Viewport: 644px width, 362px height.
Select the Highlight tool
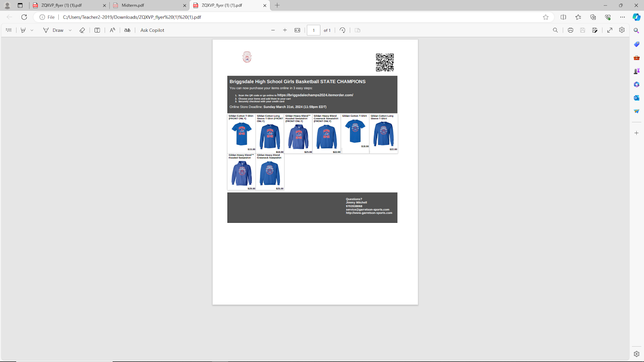23,30
